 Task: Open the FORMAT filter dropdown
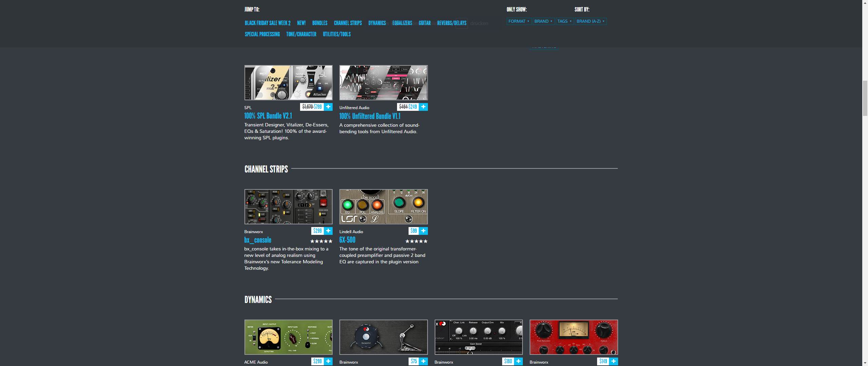click(x=519, y=21)
